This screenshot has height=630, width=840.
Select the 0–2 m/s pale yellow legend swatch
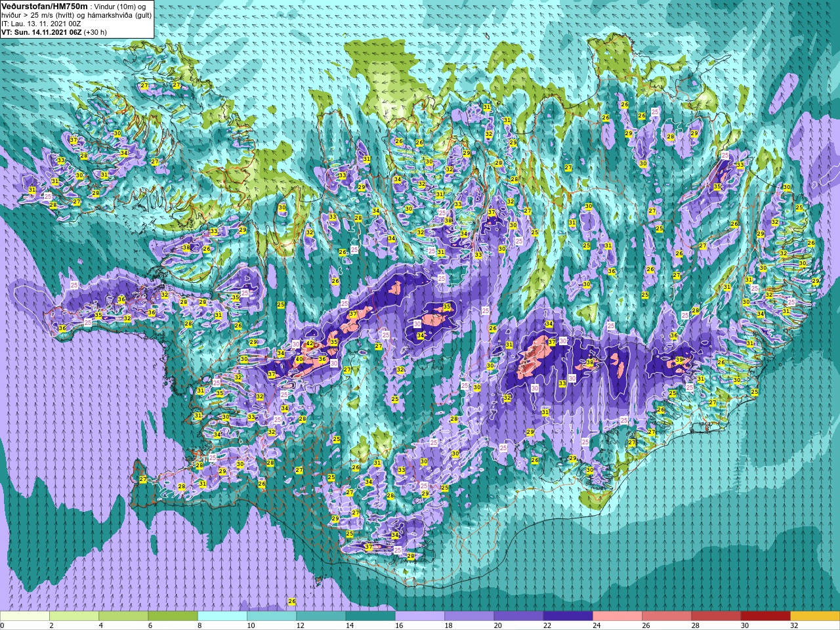point(25,616)
